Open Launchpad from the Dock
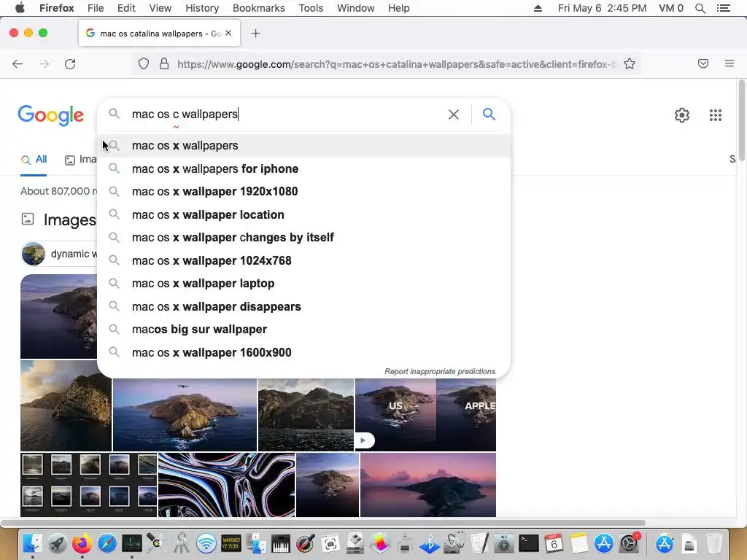747x560 pixels. [x=57, y=543]
